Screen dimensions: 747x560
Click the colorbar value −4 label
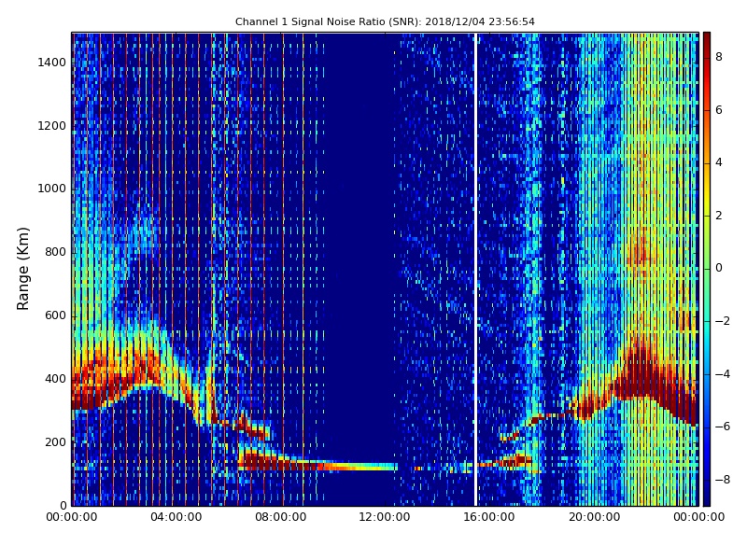tap(722, 374)
